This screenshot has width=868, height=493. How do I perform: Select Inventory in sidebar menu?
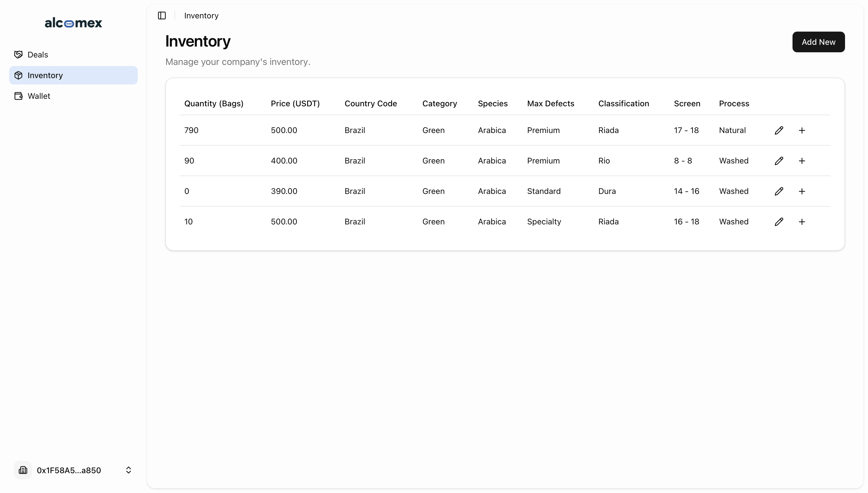[x=73, y=75]
